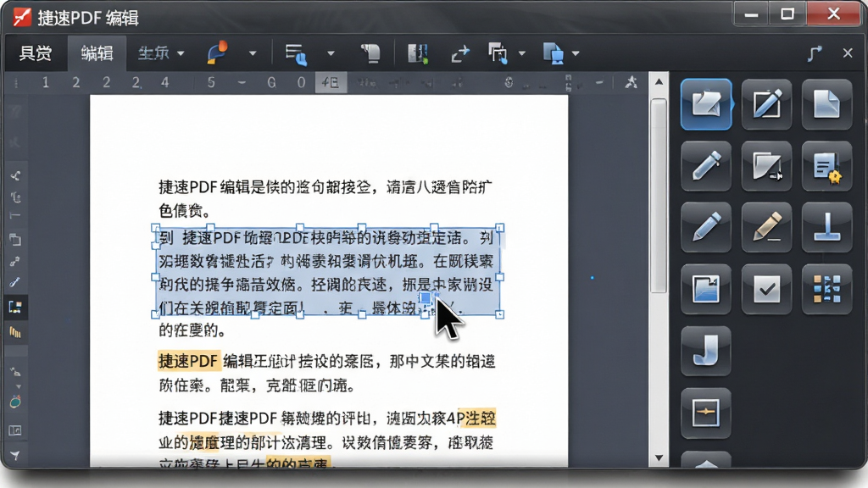Image resolution: width=868 pixels, height=488 pixels.
Task: Click the highlighted button in number ruler bar
Action: tap(331, 82)
